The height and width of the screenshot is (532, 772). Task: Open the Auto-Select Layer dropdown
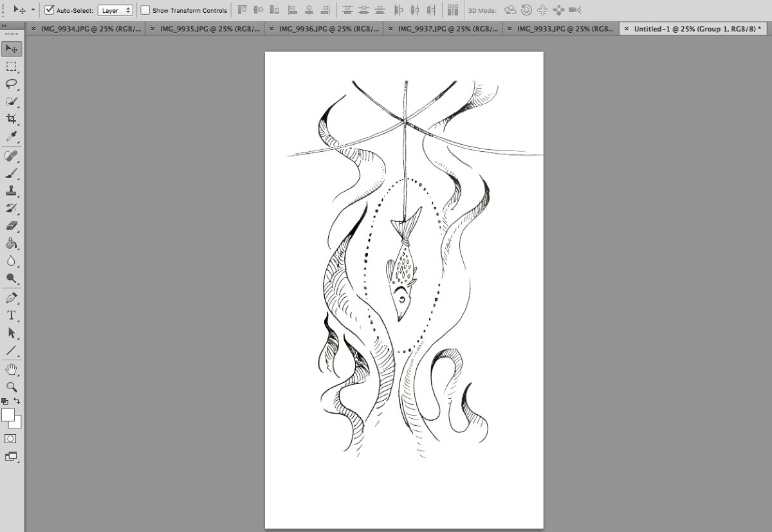click(x=115, y=10)
